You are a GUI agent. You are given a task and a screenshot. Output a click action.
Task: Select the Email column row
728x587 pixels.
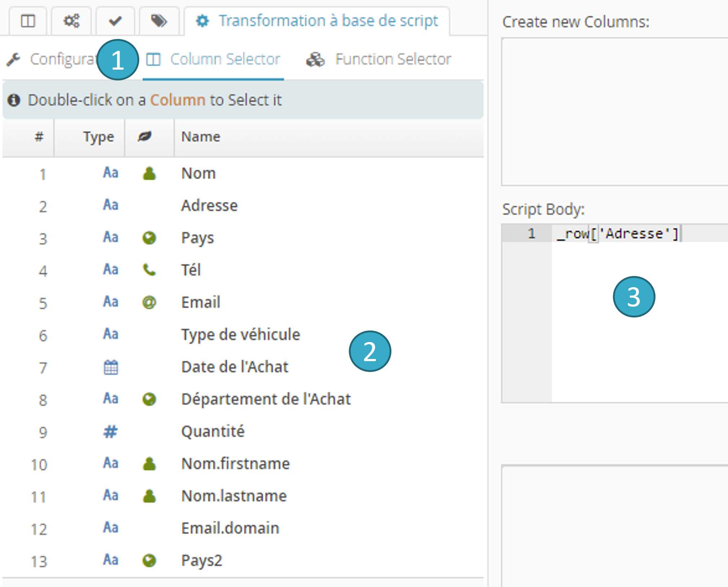coord(243,302)
